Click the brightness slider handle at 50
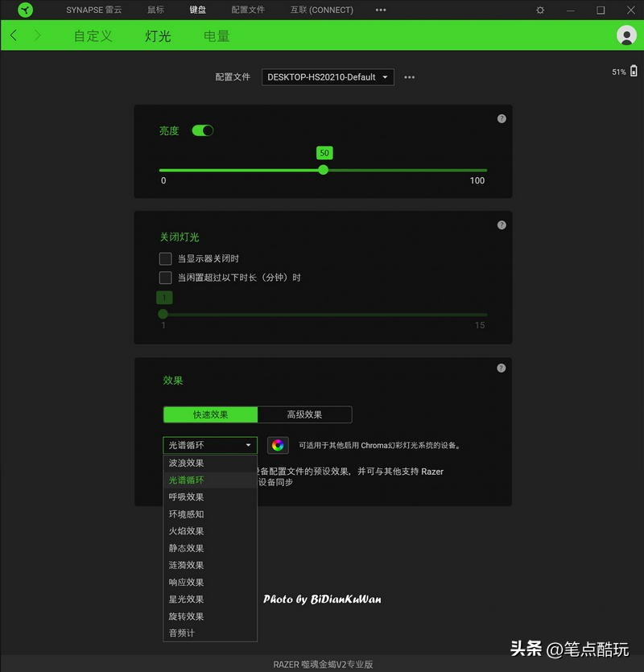Screen dimensions: 644x672 tap(324, 170)
